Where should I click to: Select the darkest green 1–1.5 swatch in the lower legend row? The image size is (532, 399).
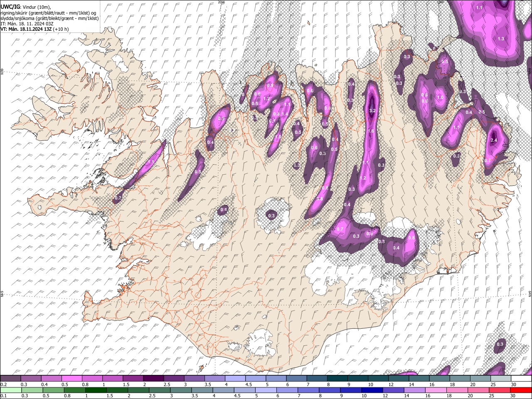point(96,390)
